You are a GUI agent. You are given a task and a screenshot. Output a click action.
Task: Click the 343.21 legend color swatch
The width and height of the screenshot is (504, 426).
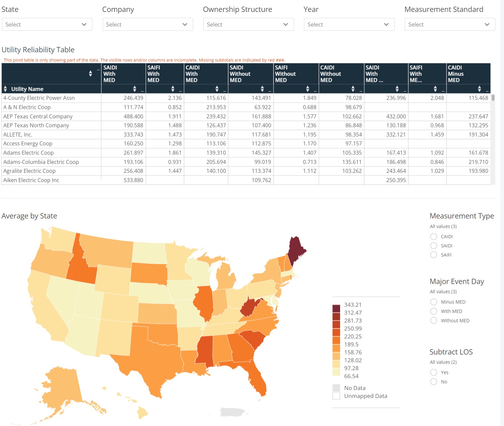click(336, 308)
